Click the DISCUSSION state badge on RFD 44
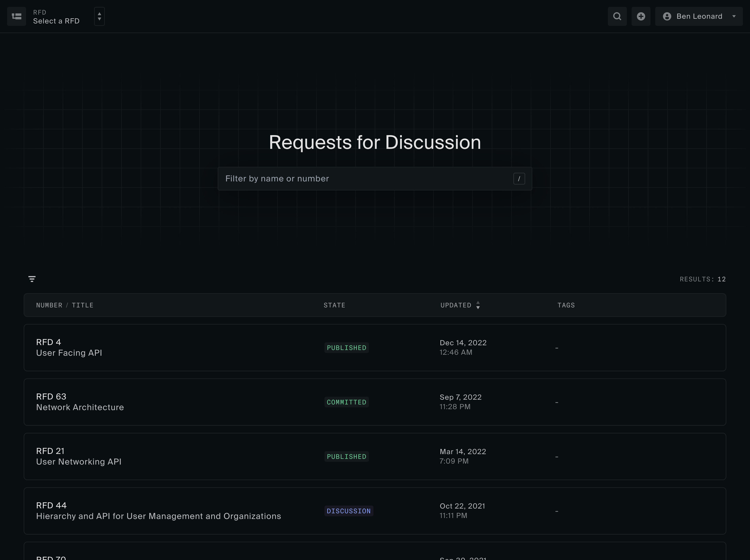This screenshot has height=560, width=750. [349, 511]
